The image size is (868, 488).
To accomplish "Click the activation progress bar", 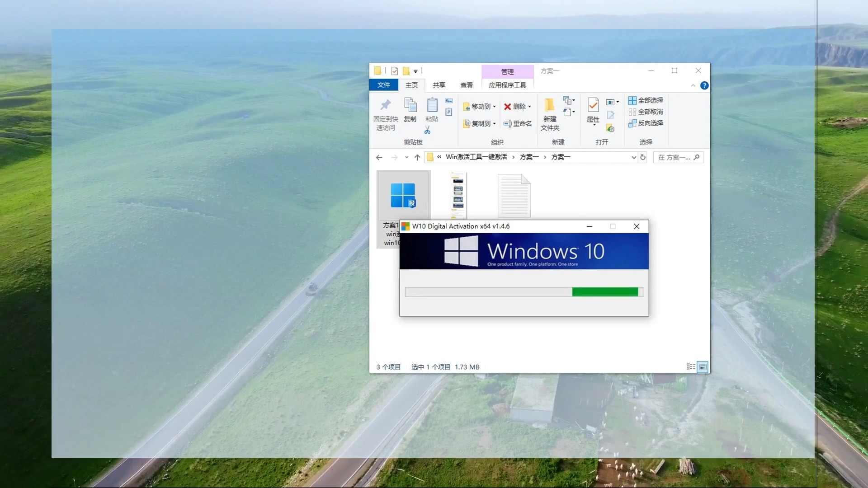I will 524,292.
